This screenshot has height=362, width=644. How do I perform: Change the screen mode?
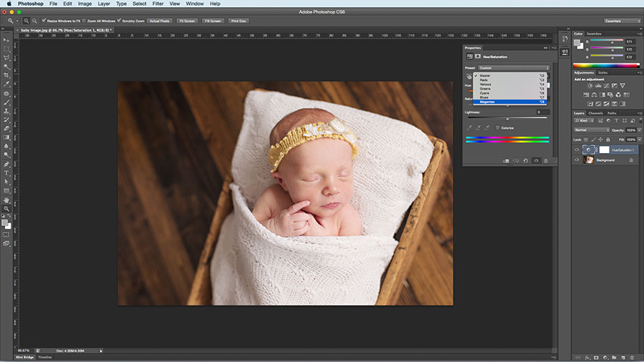(6, 243)
